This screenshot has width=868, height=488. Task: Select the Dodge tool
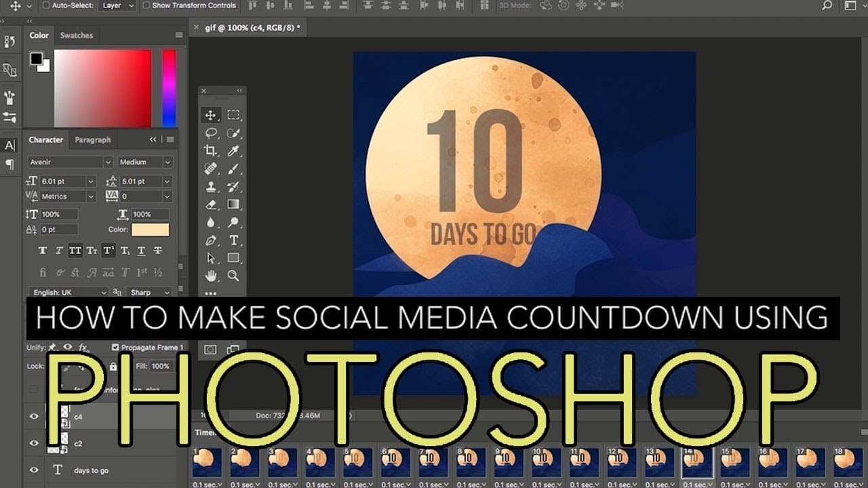[x=233, y=222]
